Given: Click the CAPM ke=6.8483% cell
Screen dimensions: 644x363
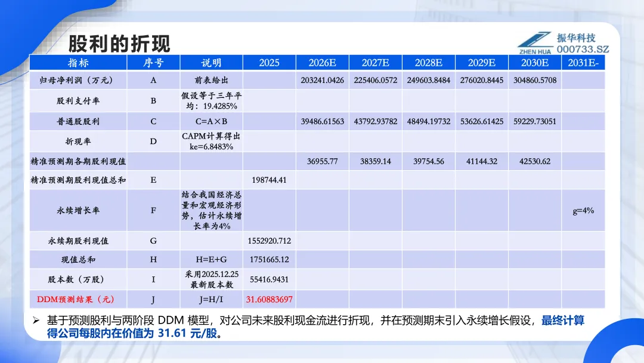Looking at the screenshot, I should pos(211,141).
